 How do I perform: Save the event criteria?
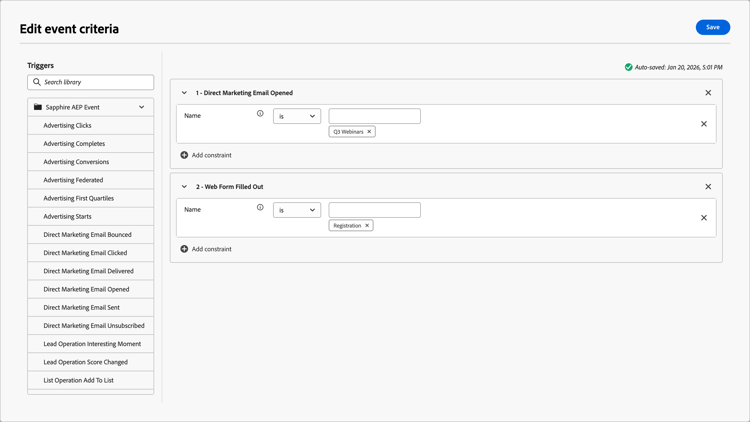(712, 27)
